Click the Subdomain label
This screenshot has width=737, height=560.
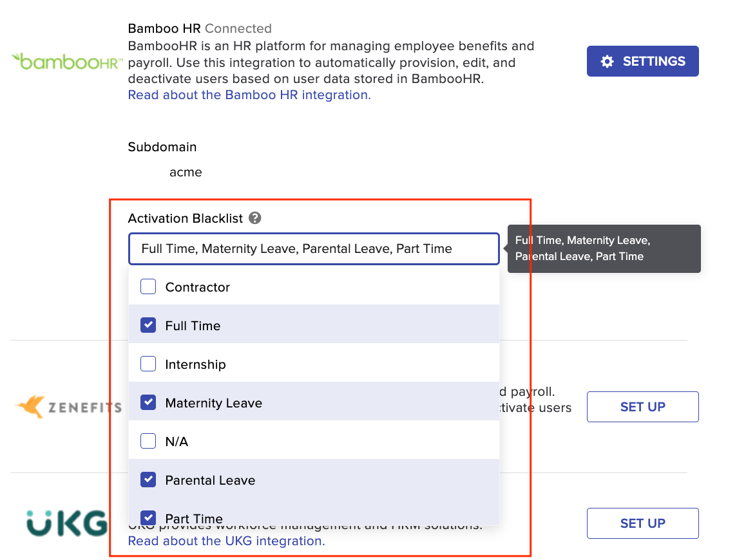point(162,147)
